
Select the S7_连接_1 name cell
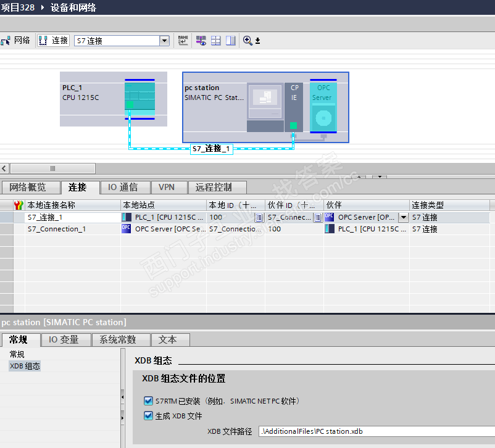73,217
